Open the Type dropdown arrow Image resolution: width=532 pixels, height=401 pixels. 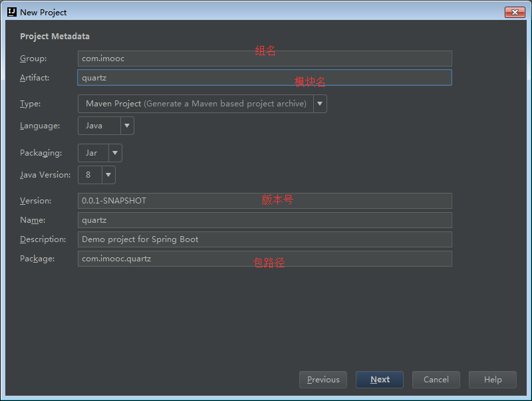coord(320,104)
